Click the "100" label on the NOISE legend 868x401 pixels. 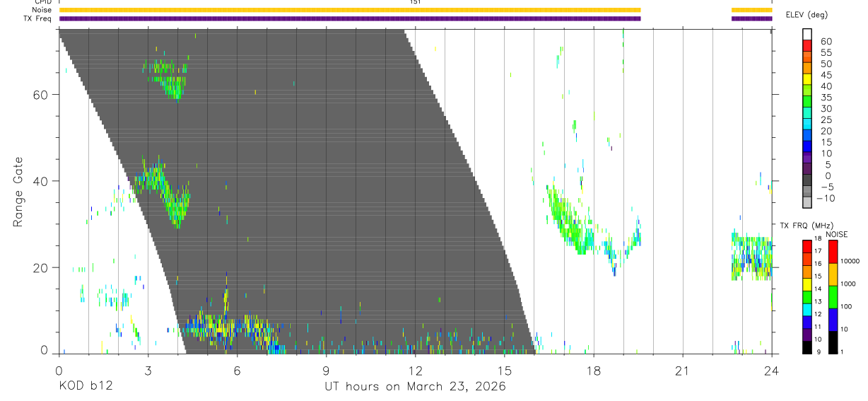[x=846, y=306]
